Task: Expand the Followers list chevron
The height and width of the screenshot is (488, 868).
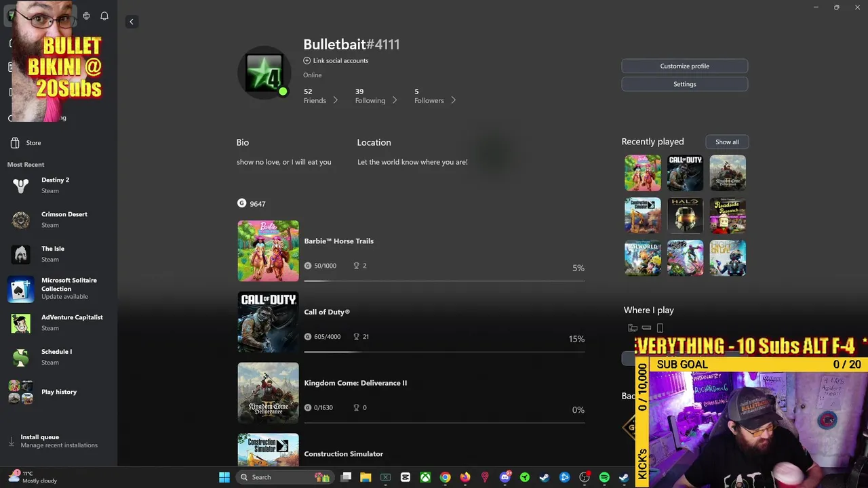Action: [453, 100]
